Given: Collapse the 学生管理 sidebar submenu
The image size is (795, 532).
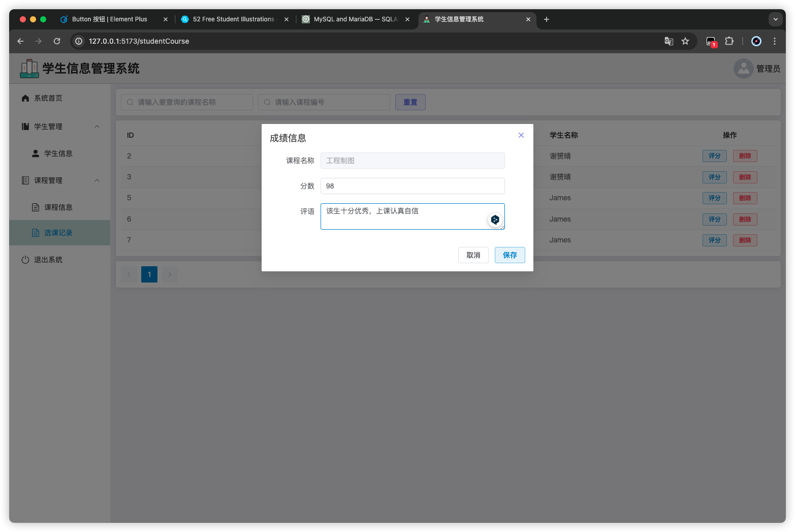Looking at the screenshot, I should click(60, 127).
